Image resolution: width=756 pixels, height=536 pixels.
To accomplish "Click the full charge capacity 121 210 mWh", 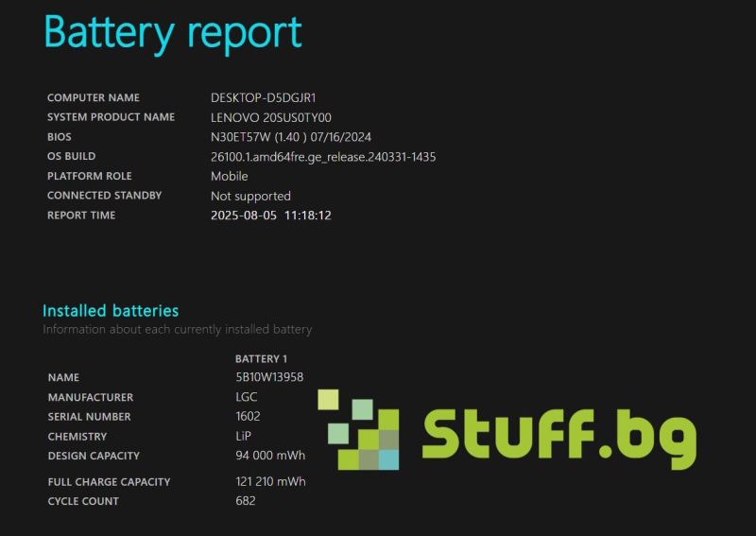I will pos(270,481).
